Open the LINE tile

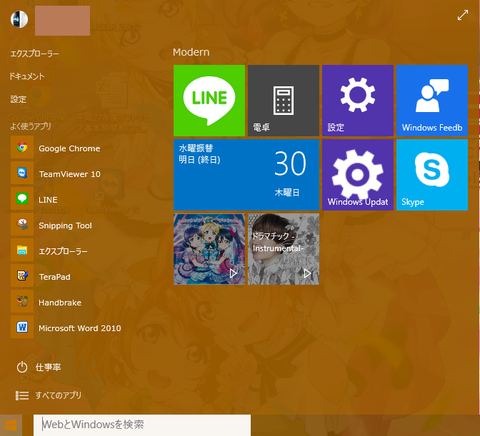(209, 100)
